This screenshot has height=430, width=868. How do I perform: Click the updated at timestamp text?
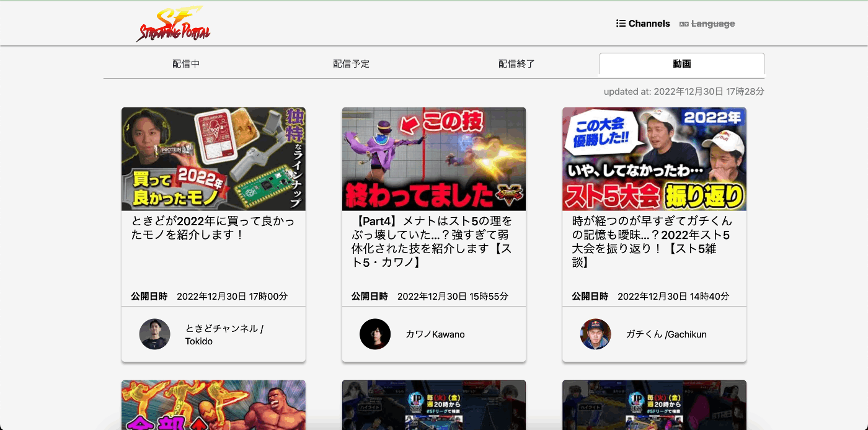[x=684, y=91]
